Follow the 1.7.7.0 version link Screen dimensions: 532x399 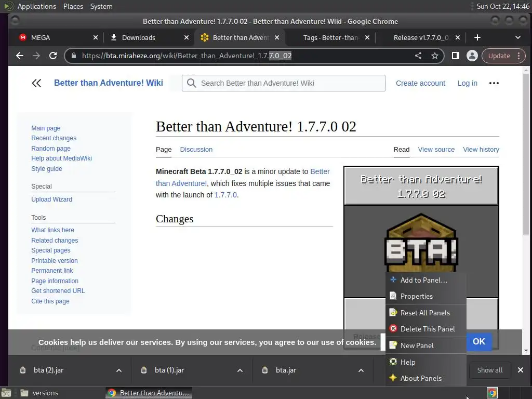[x=225, y=195]
